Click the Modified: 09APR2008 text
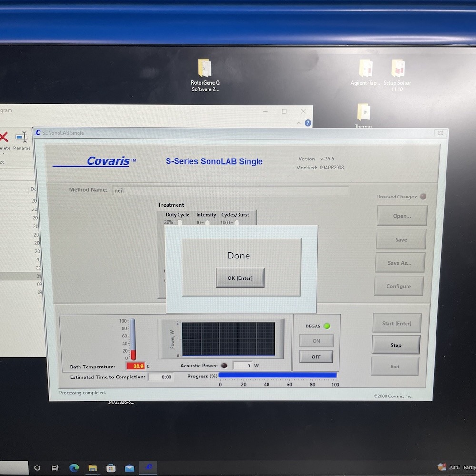 tap(320, 168)
